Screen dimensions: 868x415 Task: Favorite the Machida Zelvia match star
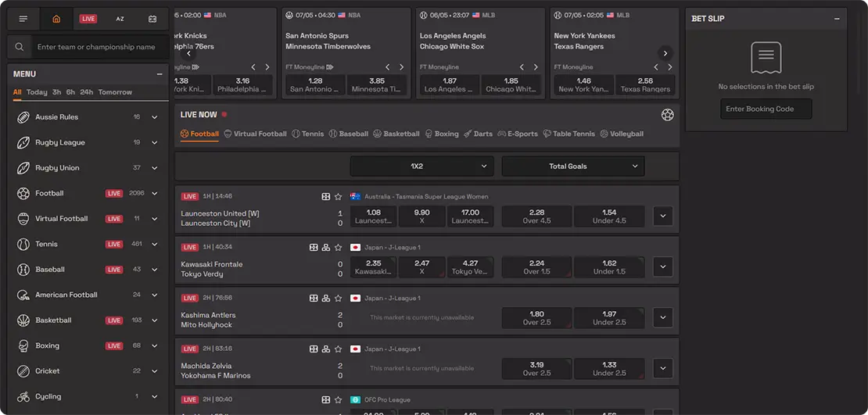coord(339,349)
